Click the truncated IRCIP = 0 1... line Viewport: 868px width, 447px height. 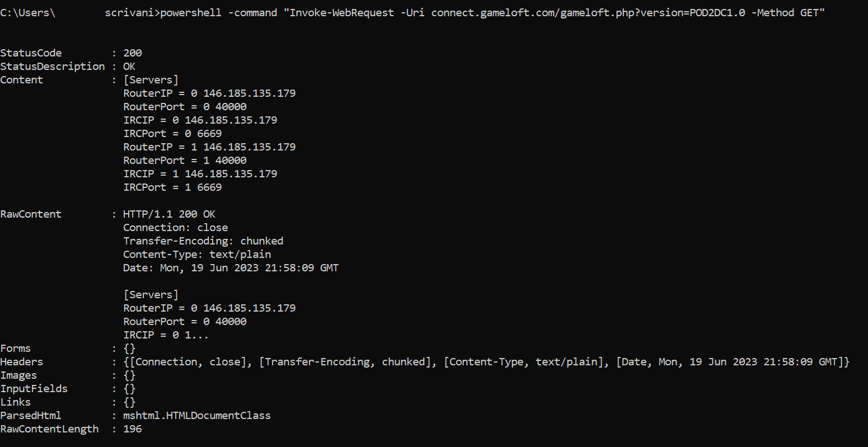(x=166, y=335)
